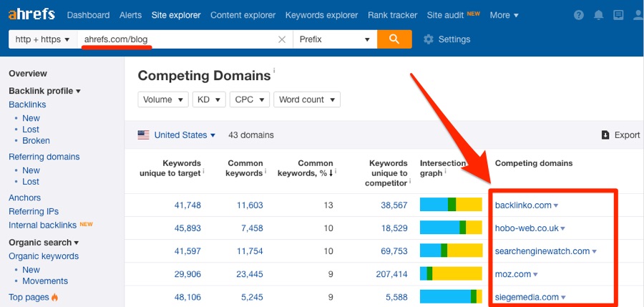The width and height of the screenshot is (644, 307).
Task: Open dropdown arrow next to backlinko.com
Action: (x=556, y=205)
